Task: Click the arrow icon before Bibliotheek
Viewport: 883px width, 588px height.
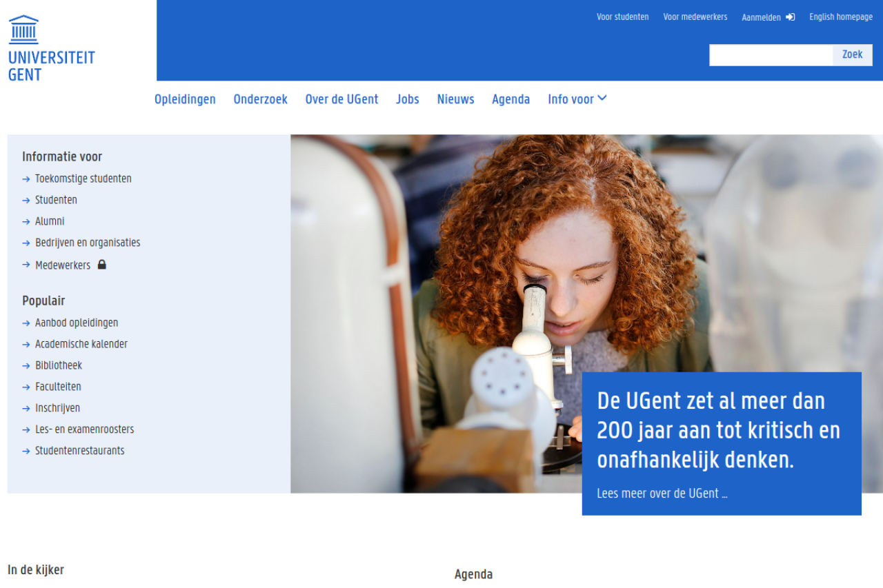Action: (x=26, y=366)
